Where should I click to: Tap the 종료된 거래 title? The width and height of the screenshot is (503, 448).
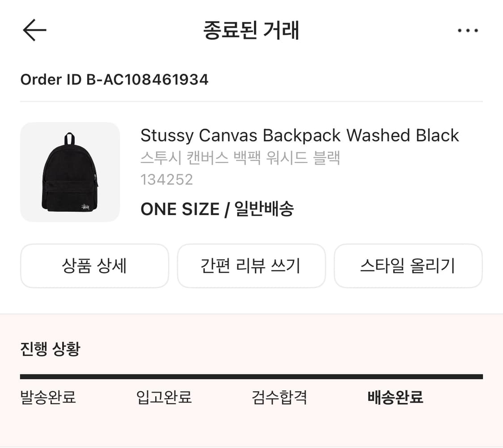[251, 30]
